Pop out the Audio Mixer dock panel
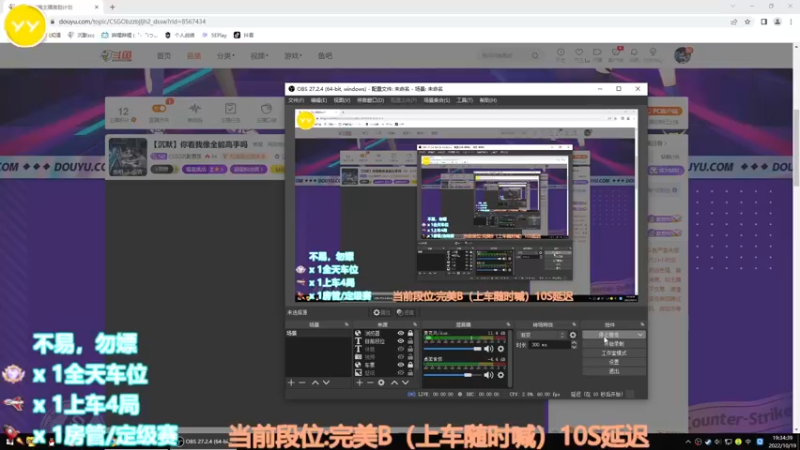 pos(508,324)
